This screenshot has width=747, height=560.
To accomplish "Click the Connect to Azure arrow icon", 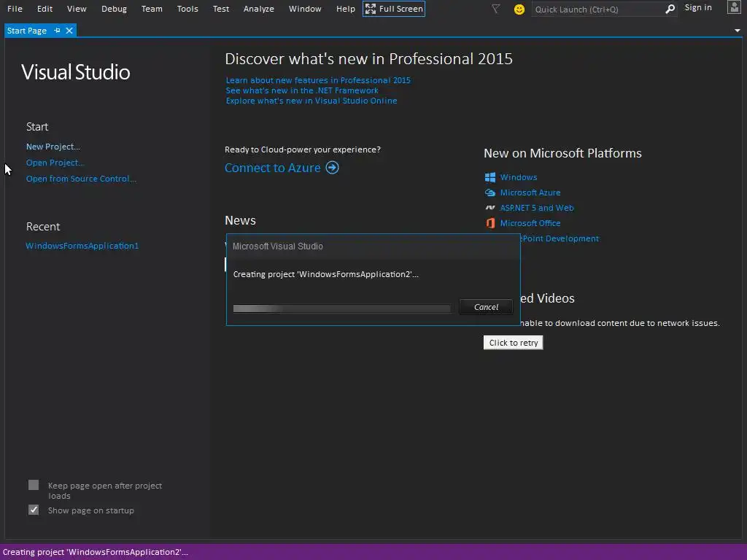I will [x=332, y=168].
